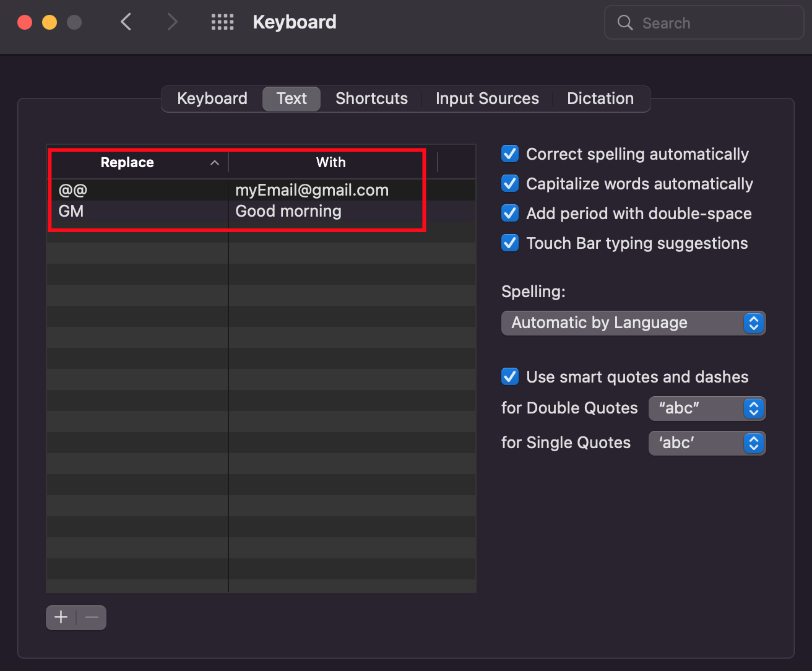Viewport: 812px width, 671px height.
Task: Click the forward navigation arrow
Action: point(171,22)
